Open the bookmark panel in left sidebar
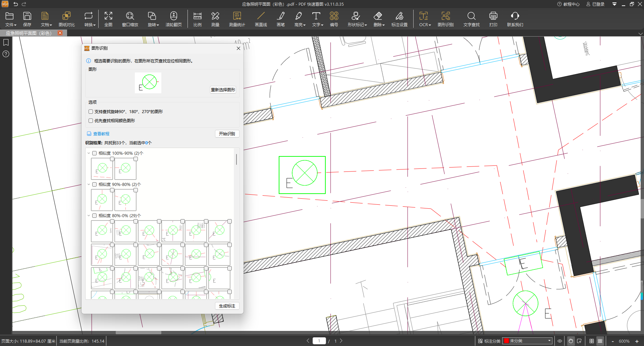 [x=6, y=42]
